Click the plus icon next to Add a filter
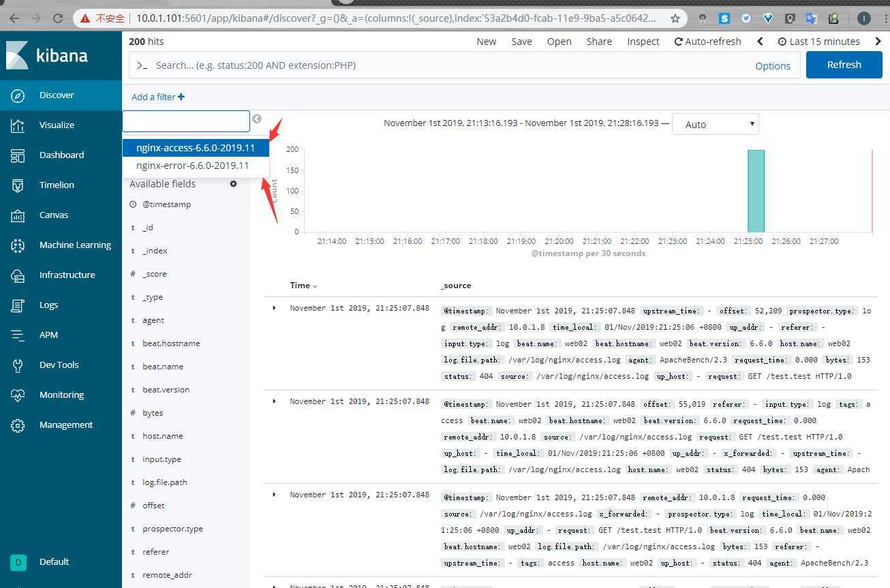This screenshot has height=588, width=890. click(181, 97)
